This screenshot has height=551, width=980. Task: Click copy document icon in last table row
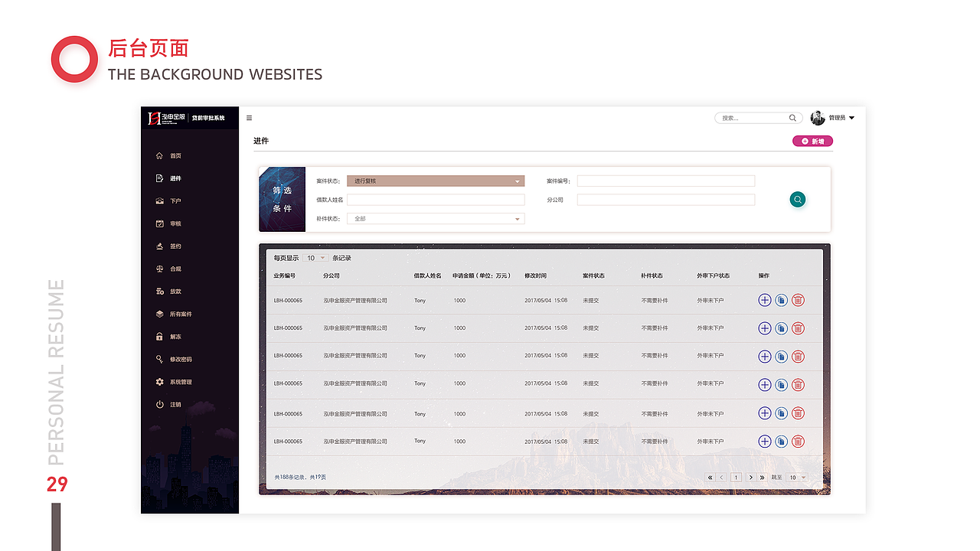[781, 442]
